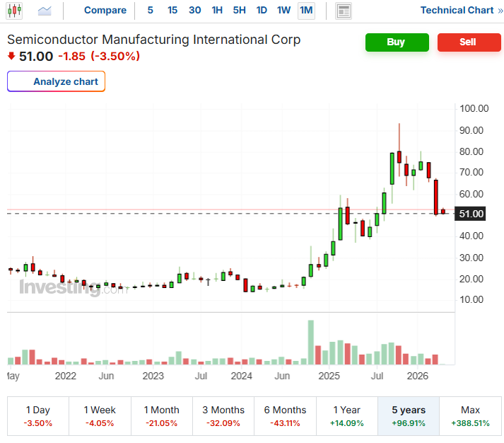Click the 2025 label on time axis
The width and height of the screenshot is (504, 443).
329,376
